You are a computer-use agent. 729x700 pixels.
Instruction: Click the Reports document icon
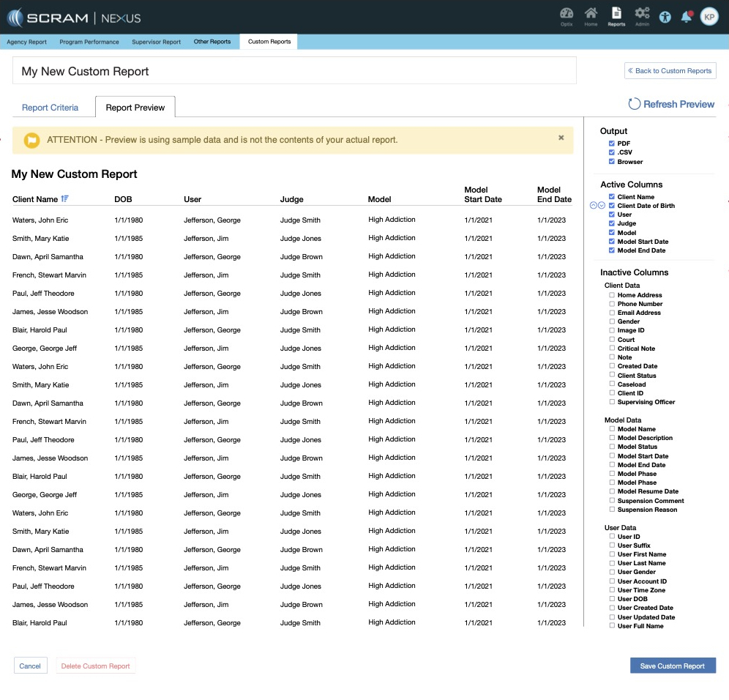point(616,15)
